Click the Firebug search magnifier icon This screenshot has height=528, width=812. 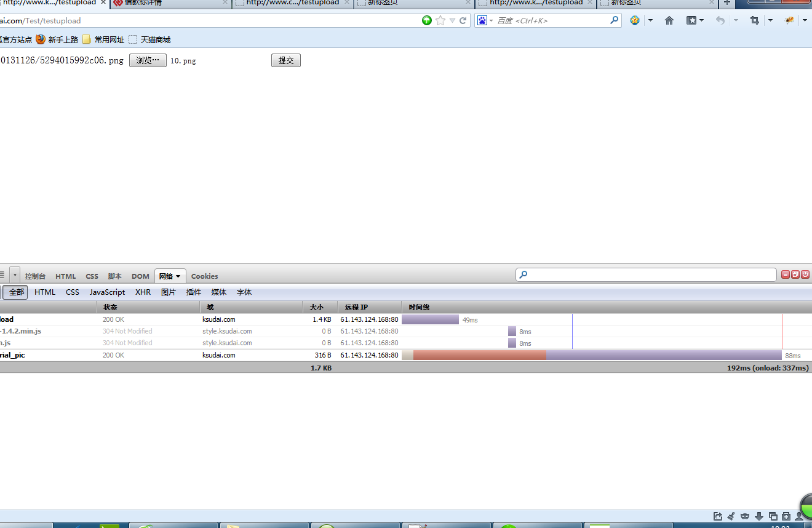pos(523,274)
